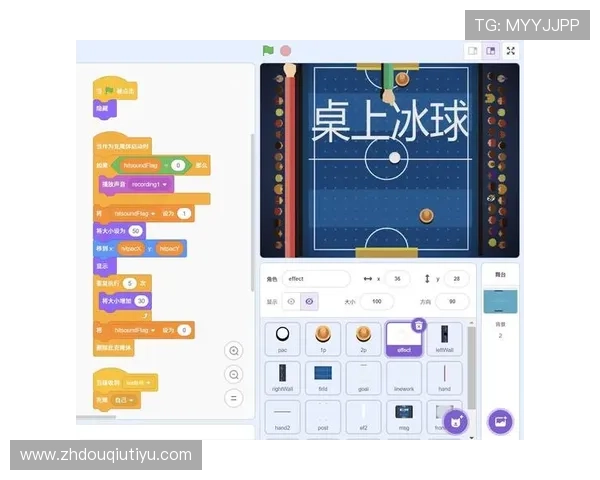600x480 pixels.
Task: Edit the 50 value in set size block
Action: coord(135,231)
